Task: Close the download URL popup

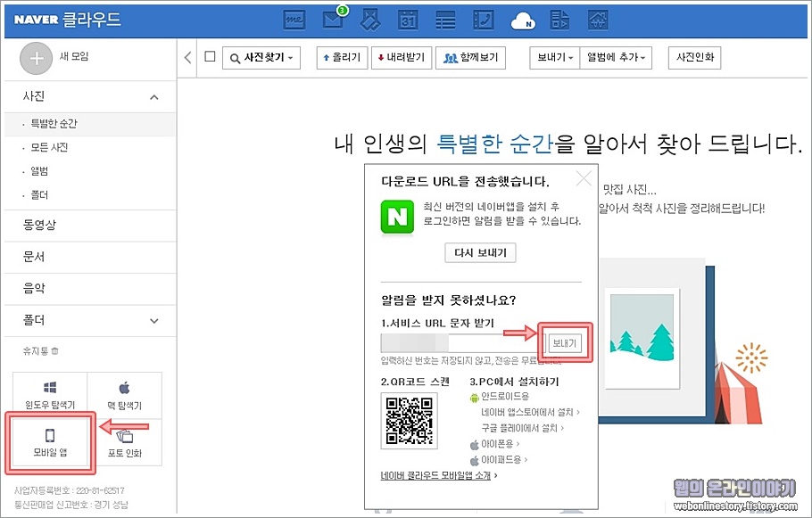Action: click(x=584, y=179)
